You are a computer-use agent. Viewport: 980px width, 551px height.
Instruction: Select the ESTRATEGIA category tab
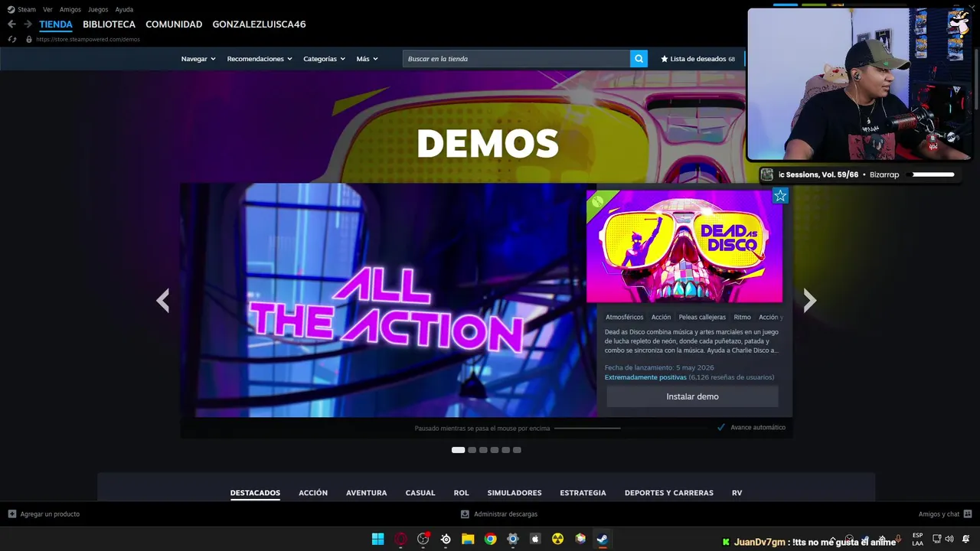583,493
